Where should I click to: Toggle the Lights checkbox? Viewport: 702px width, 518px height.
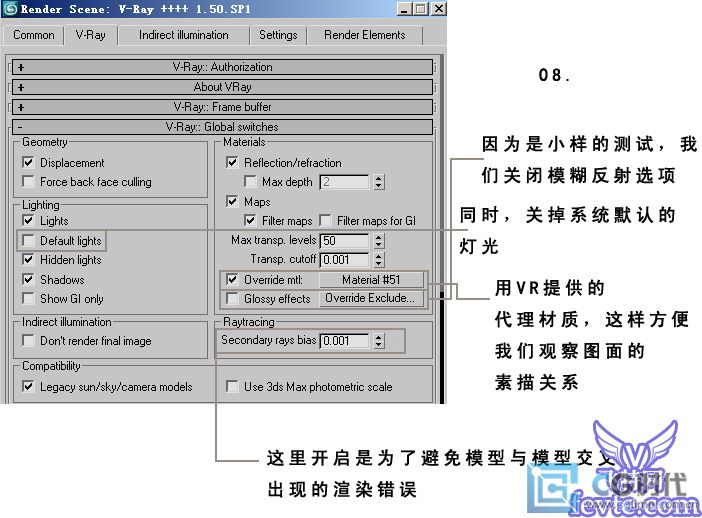point(28,220)
